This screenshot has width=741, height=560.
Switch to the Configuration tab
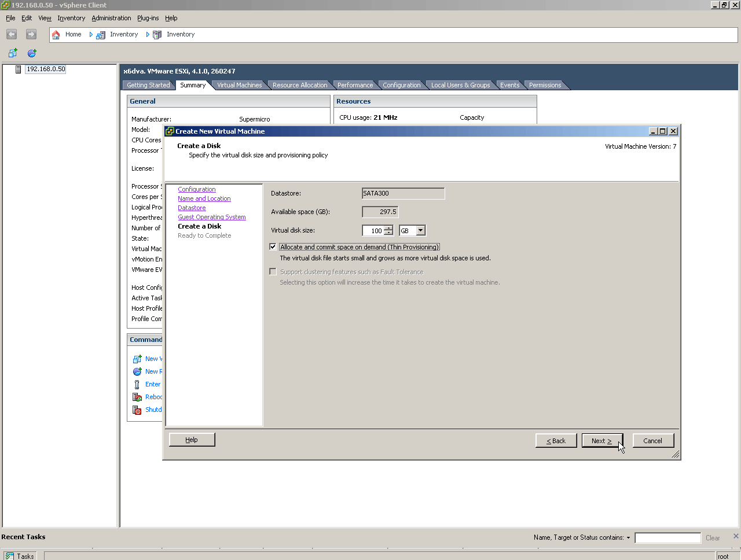pyautogui.click(x=401, y=86)
